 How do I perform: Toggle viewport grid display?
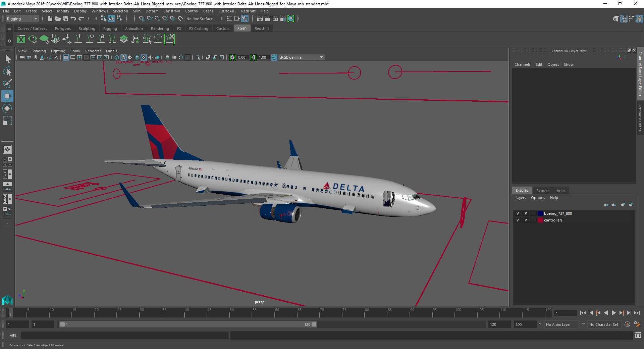coord(66,57)
